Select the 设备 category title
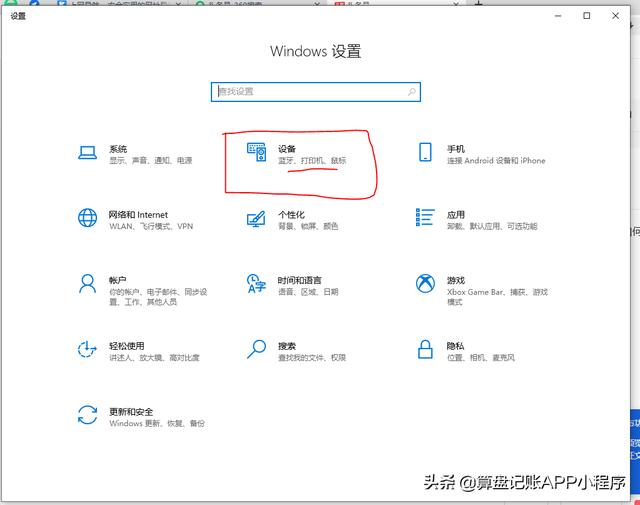Image resolution: width=640 pixels, height=505 pixels. click(x=287, y=149)
